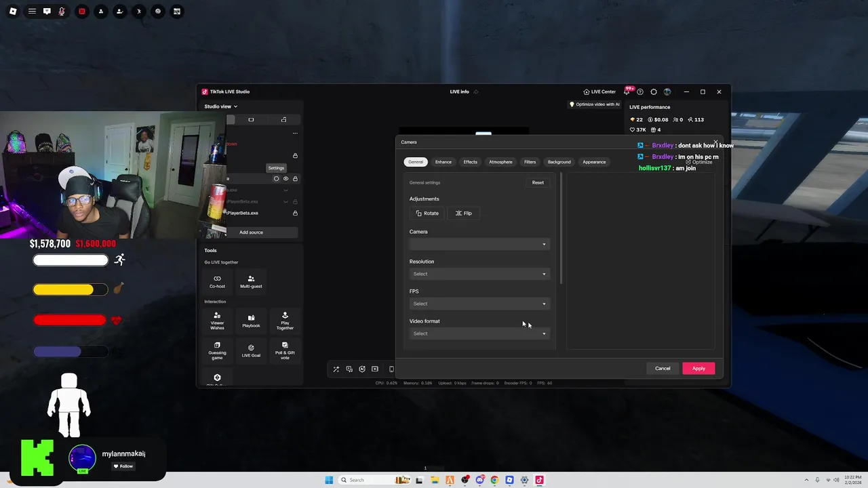
Task: Toggle lock on the greyed PlayerBeta.exe source
Action: point(295,202)
